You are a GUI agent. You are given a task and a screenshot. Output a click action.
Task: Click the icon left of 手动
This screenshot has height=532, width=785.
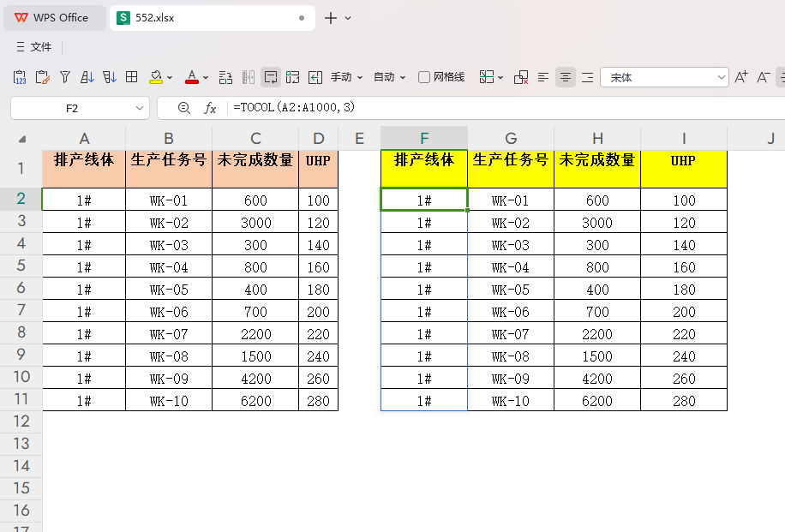coord(315,77)
